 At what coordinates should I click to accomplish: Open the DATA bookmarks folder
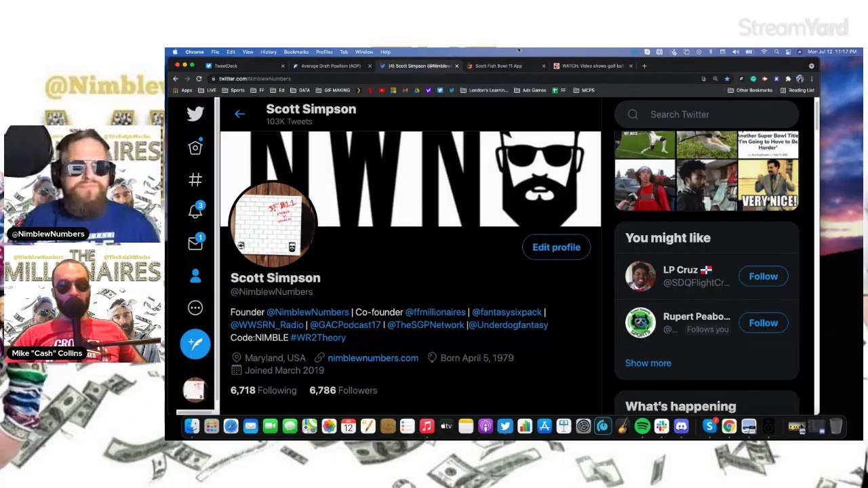click(x=300, y=90)
